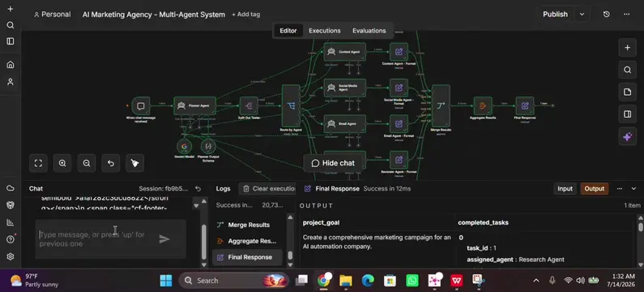Select Final Response in logs list
The image size is (644, 292).
click(x=248, y=257)
